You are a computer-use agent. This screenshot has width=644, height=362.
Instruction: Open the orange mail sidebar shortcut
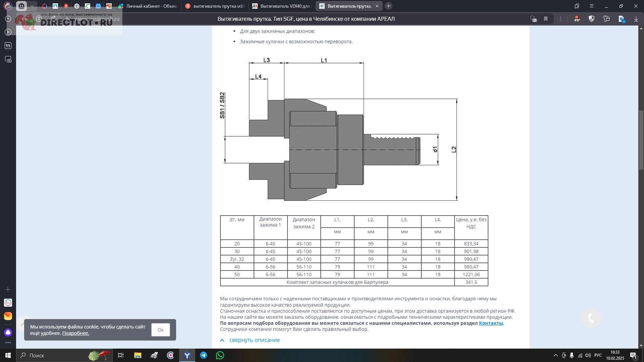8,316
